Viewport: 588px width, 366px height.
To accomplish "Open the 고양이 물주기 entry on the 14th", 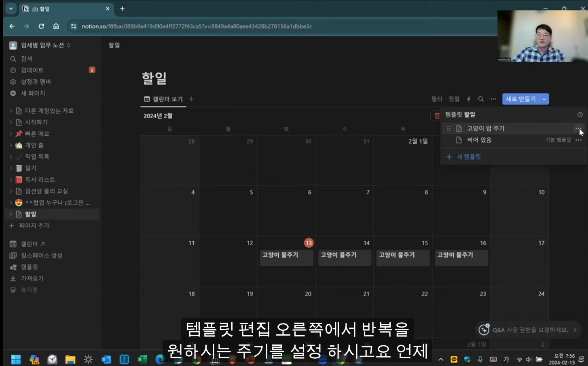I will click(345, 258).
